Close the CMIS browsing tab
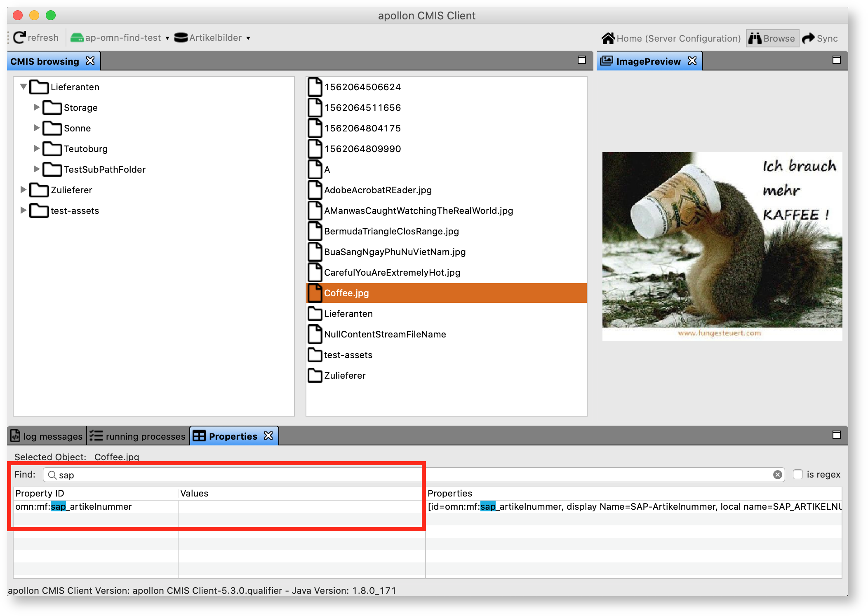This screenshot has width=868, height=616. pyautogui.click(x=90, y=61)
